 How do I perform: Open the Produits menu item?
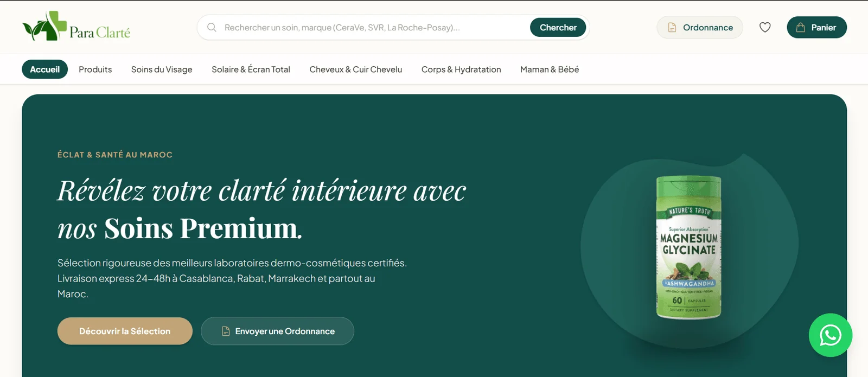(95, 69)
